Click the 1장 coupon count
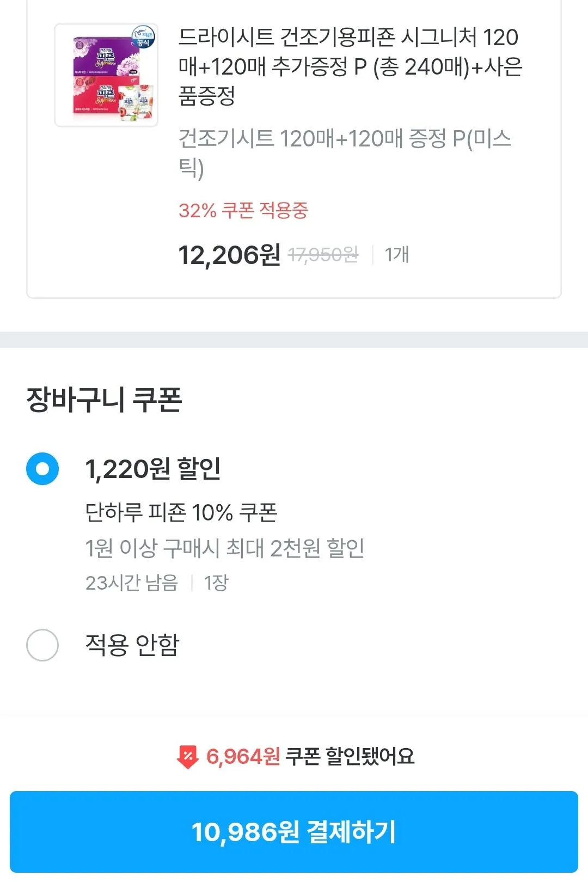This screenshot has height=882, width=588. 216,583
